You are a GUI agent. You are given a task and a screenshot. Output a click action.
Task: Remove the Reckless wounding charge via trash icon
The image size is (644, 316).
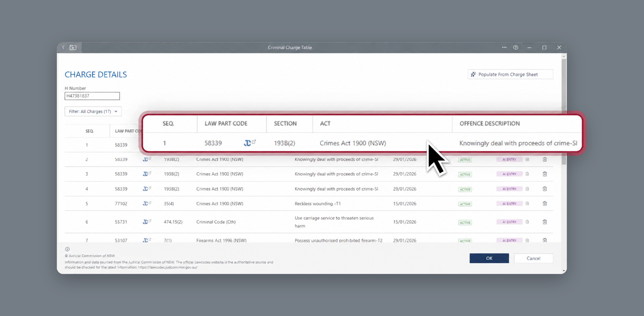pyautogui.click(x=545, y=204)
